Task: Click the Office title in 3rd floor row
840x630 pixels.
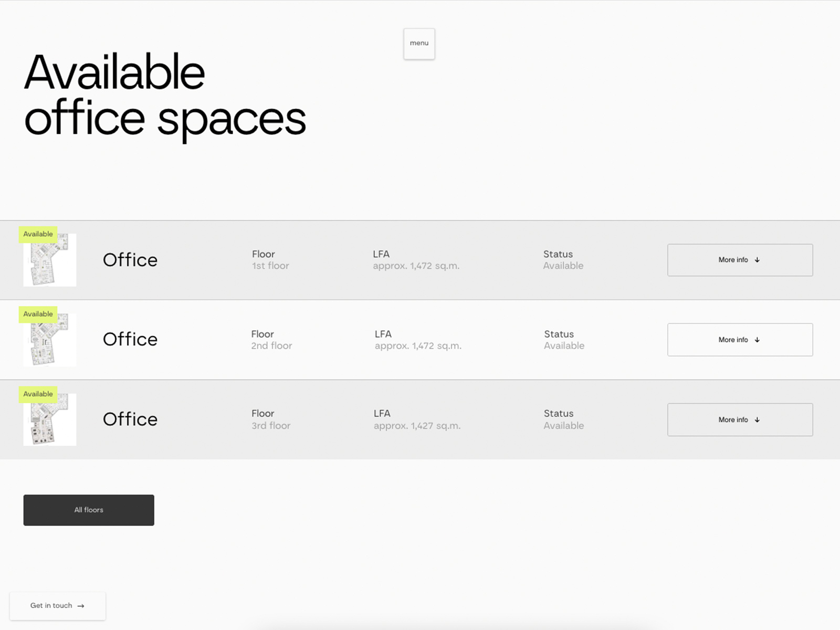Action: 130,419
